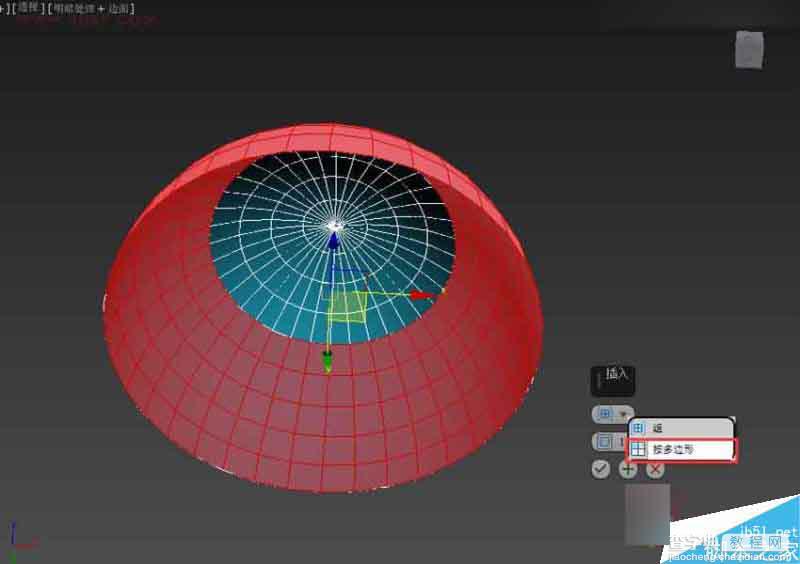800x564 pixels.
Task: Click the yellow XY plane handle of the gizmo
Action: coord(348,307)
